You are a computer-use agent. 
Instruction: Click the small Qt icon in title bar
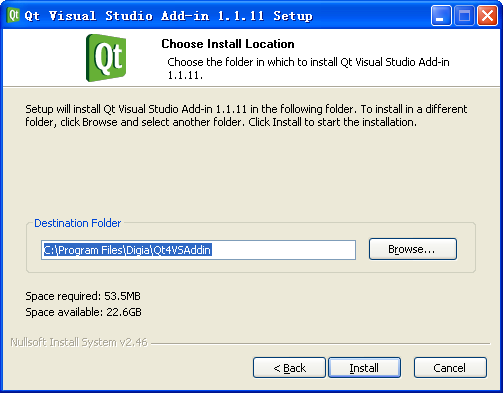click(x=13, y=15)
